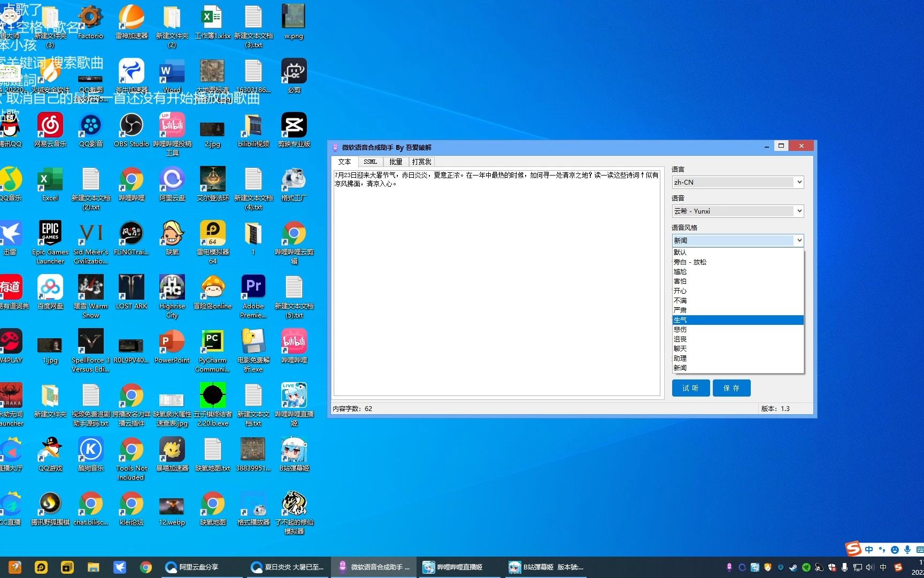The image size is (924, 578).
Task: Launch the 酷狗音乐 desktop icon
Action: (x=91, y=454)
